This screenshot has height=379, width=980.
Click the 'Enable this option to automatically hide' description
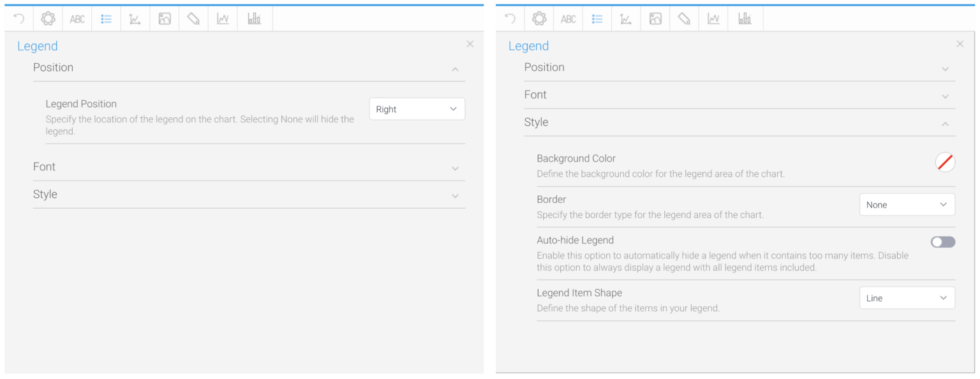(x=723, y=262)
